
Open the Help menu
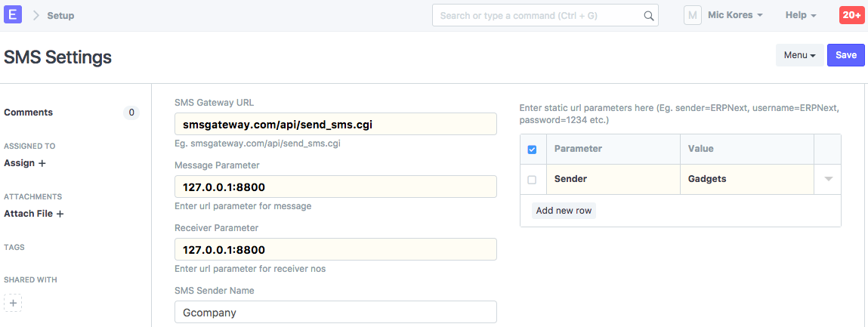pos(800,15)
